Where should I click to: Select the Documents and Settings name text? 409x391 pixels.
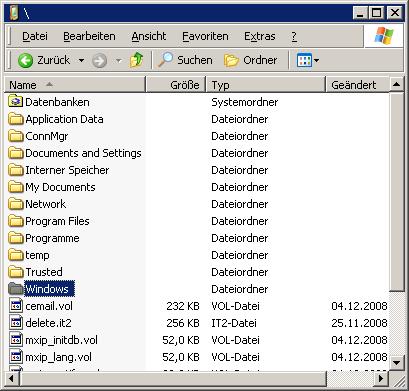[x=83, y=153]
